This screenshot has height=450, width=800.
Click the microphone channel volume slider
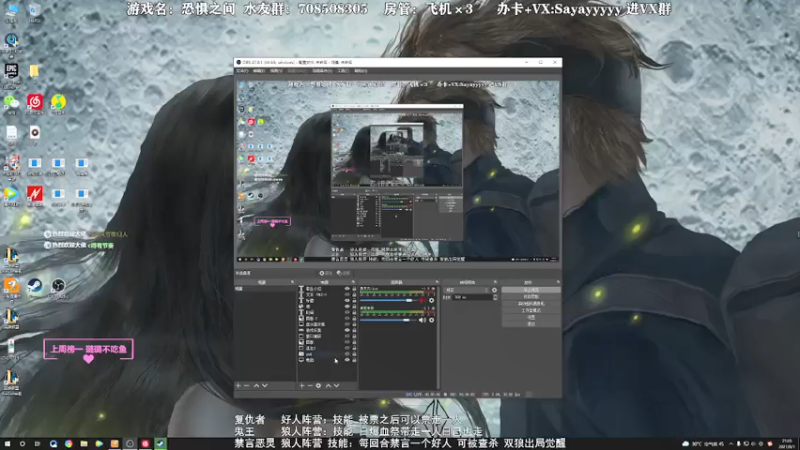tap(389, 301)
